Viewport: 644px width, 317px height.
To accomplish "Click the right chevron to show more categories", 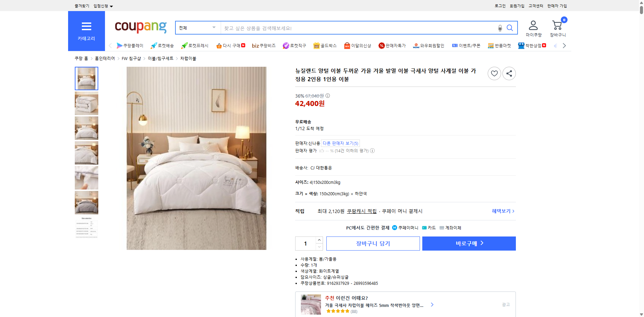I will (564, 45).
